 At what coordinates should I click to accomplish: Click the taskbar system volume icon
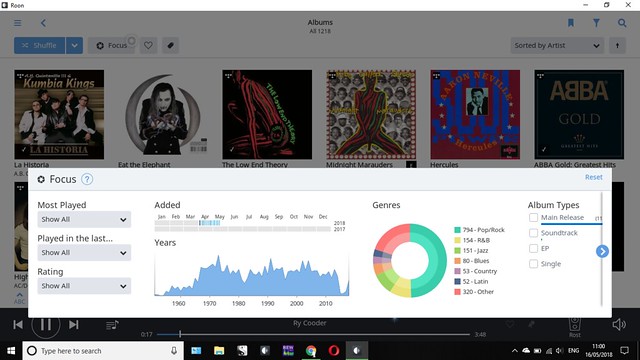coord(560,351)
